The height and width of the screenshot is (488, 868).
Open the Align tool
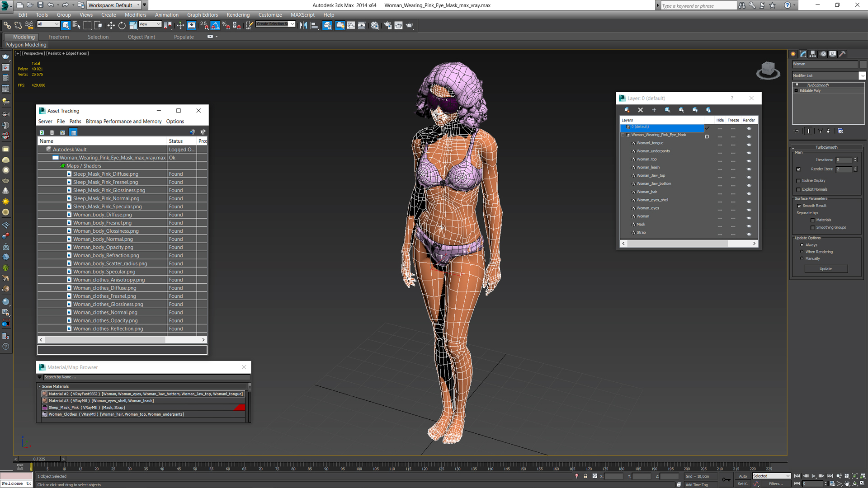(x=314, y=25)
